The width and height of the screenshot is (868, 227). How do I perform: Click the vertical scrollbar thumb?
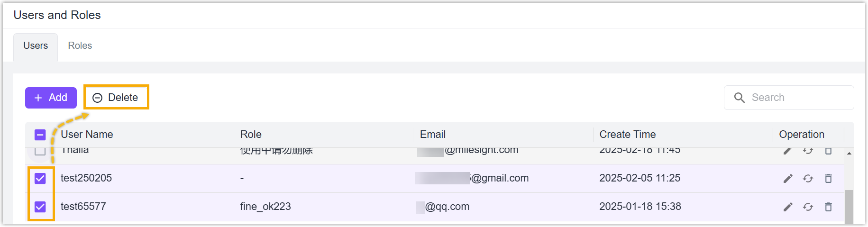tap(849, 207)
